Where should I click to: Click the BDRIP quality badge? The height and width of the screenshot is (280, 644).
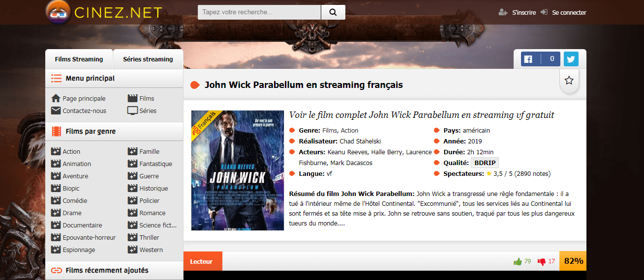coord(485,163)
